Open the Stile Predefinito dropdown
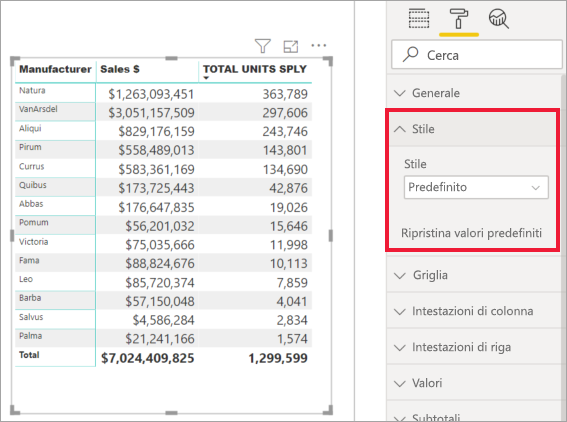567x422 pixels. (476, 187)
